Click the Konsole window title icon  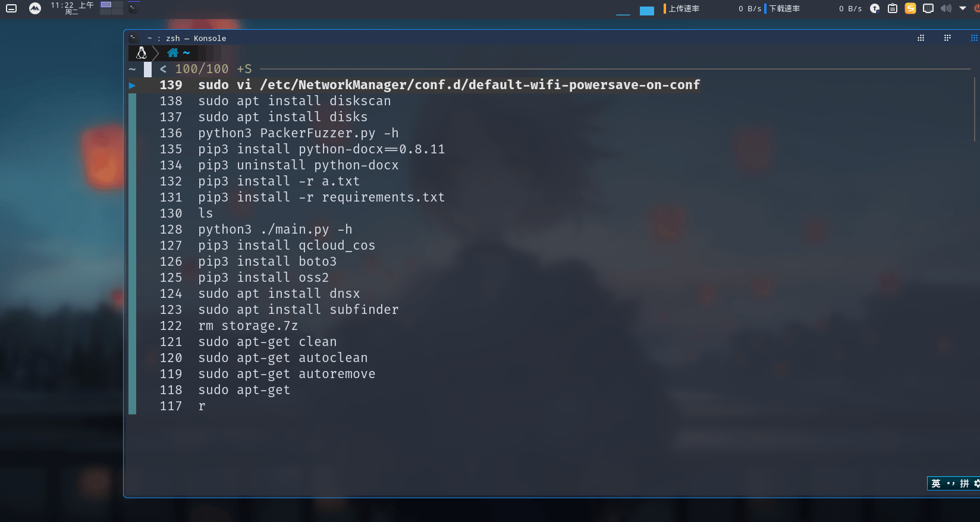point(133,37)
